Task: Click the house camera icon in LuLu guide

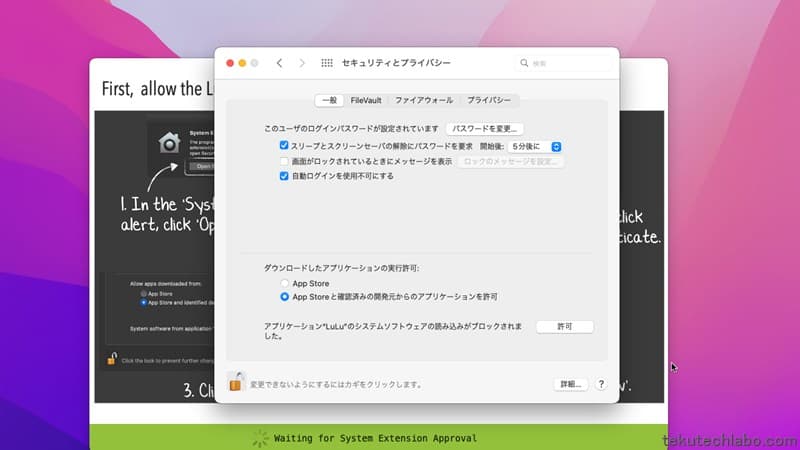Action: (x=169, y=142)
